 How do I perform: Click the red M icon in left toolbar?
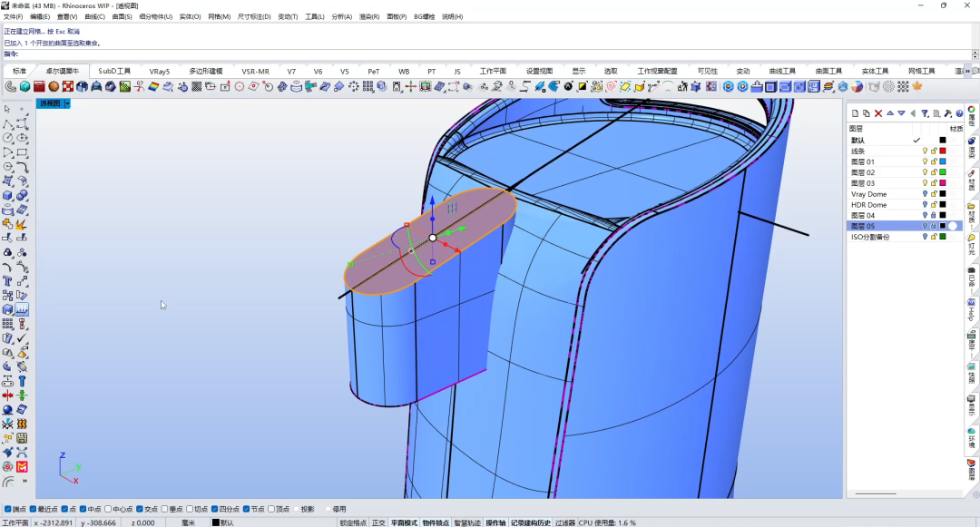22,466
